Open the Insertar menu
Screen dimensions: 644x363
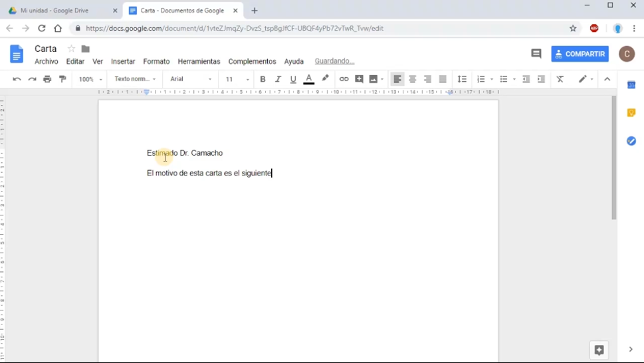pyautogui.click(x=123, y=61)
